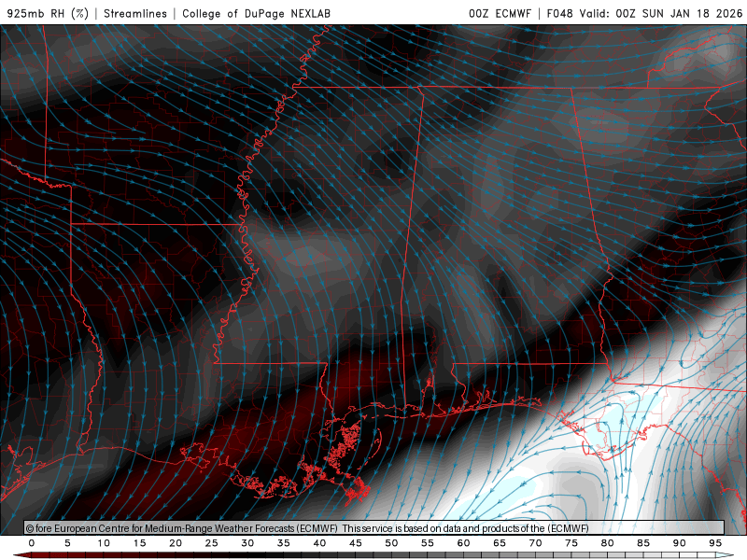
Task: Click the '15' value on the color scale
Action: click(x=139, y=543)
